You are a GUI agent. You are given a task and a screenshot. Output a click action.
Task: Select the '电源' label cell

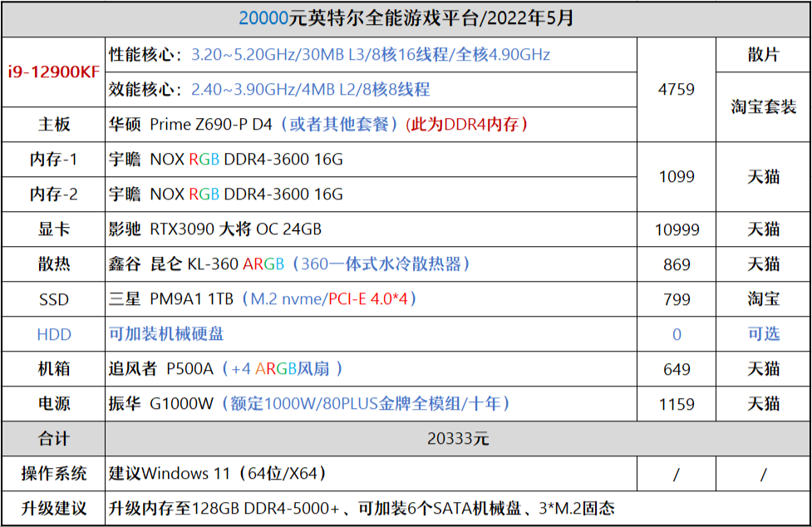click(54, 404)
